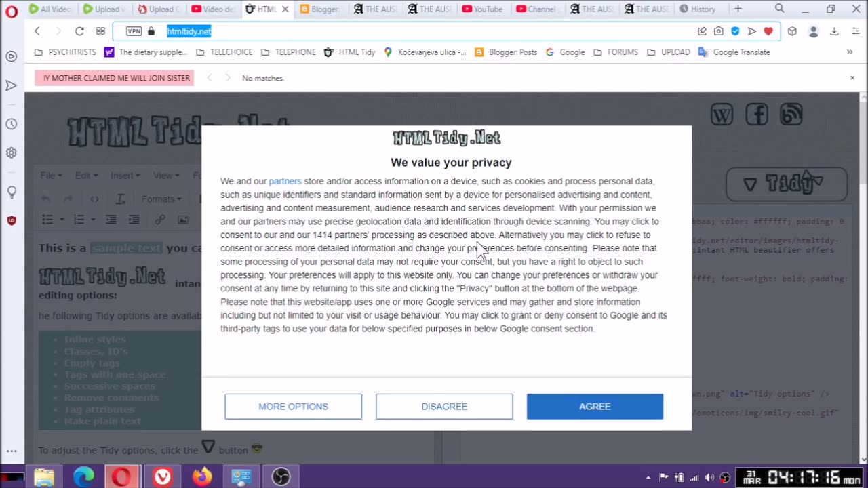Viewport: 868px width, 488px height.
Task: Open the 'HTML Tidy' bookmark
Action: [x=349, y=52]
